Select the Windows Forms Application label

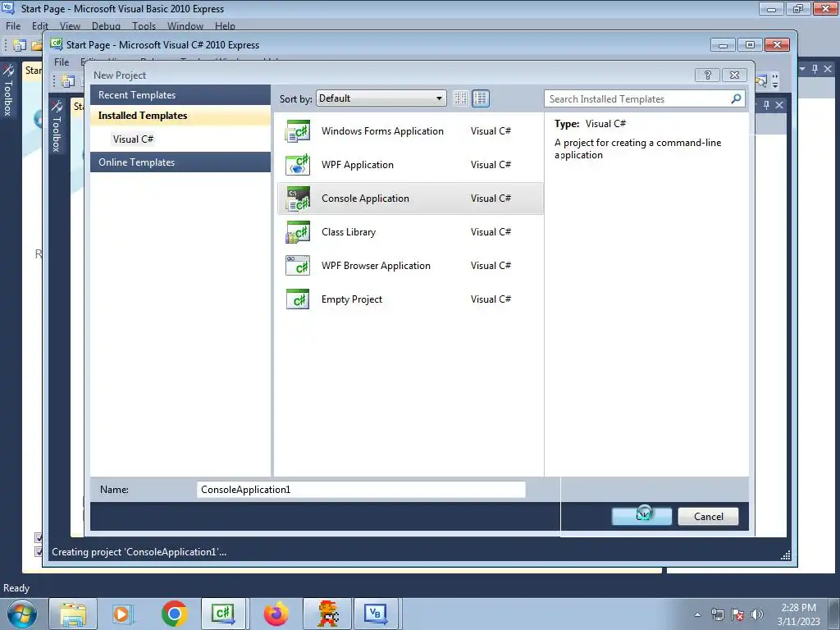(x=382, y=131)
